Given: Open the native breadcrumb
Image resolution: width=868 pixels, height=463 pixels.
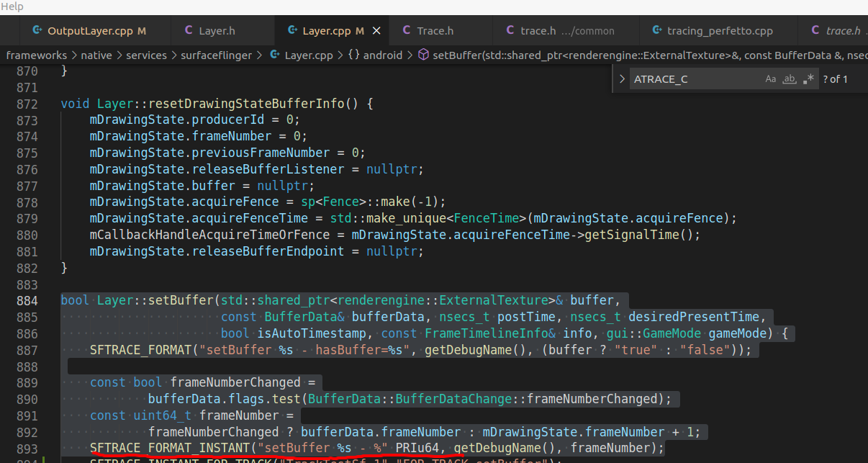Looking at the screenshot, I should [x=96, y=55].
